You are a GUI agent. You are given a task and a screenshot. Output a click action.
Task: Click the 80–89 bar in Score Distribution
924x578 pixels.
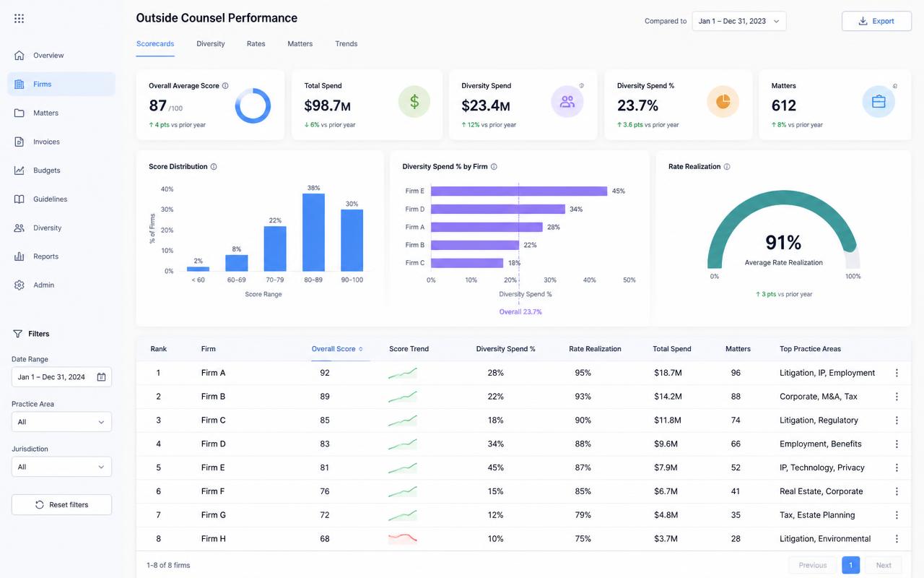click(x=313, y=233)
